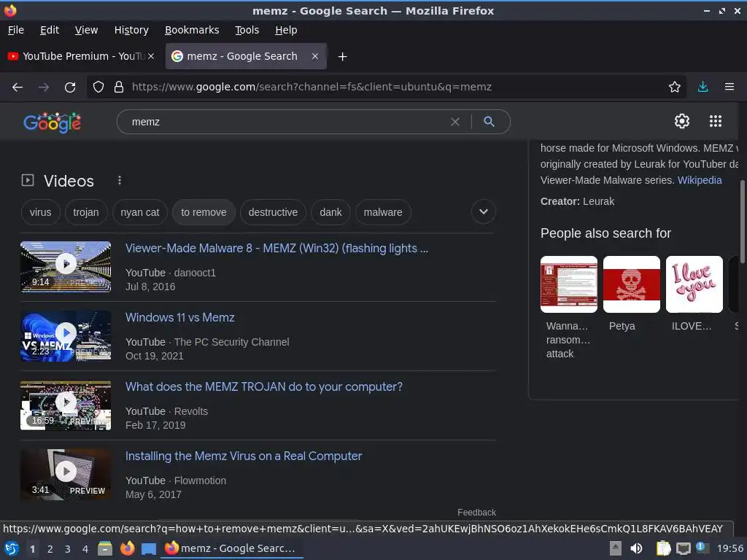Select the destructive filter chip
This screenshot has height=560, width=747.
pyautogui.click(x=273, y=212)
